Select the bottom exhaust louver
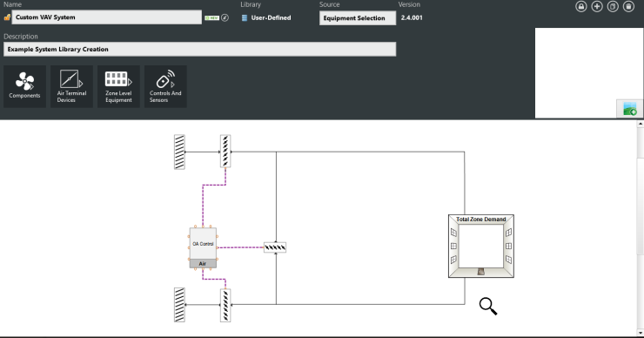Viewport: 644px width, 338px height. (x=179, y=305)
